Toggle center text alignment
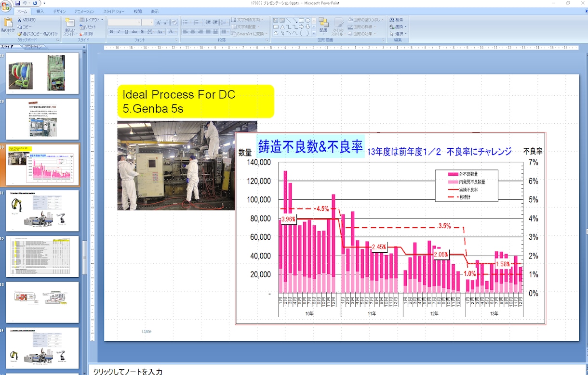Screen dimensions: 588x375 (x=193, y=32)
